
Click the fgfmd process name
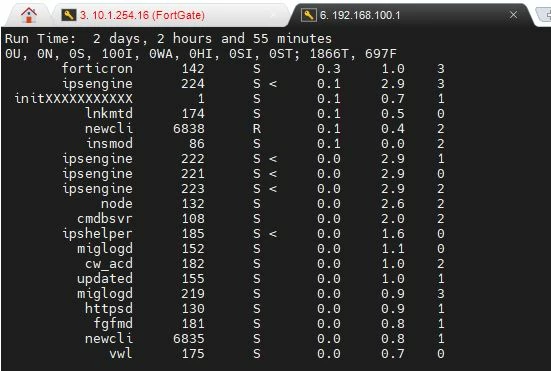[x=113, y=324]
